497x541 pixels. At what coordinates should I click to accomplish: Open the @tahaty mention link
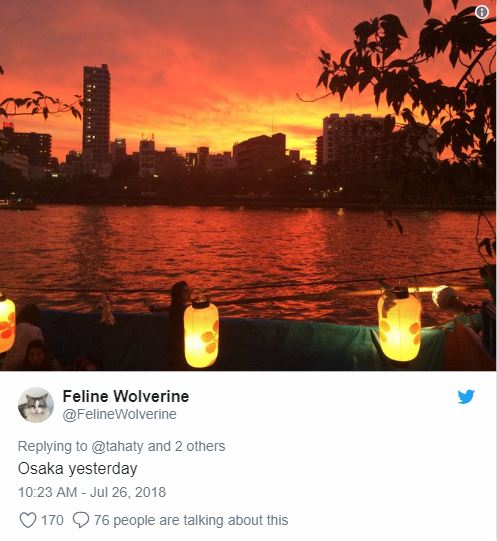(x=118, y=446)
